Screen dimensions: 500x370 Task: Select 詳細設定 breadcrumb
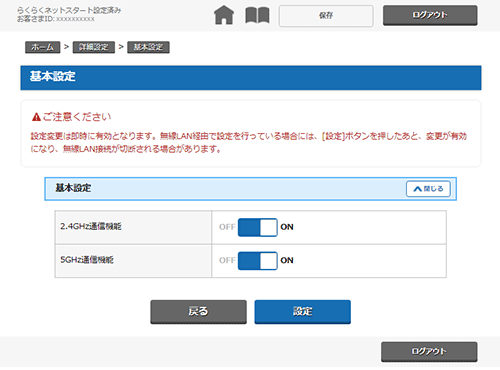94,47
